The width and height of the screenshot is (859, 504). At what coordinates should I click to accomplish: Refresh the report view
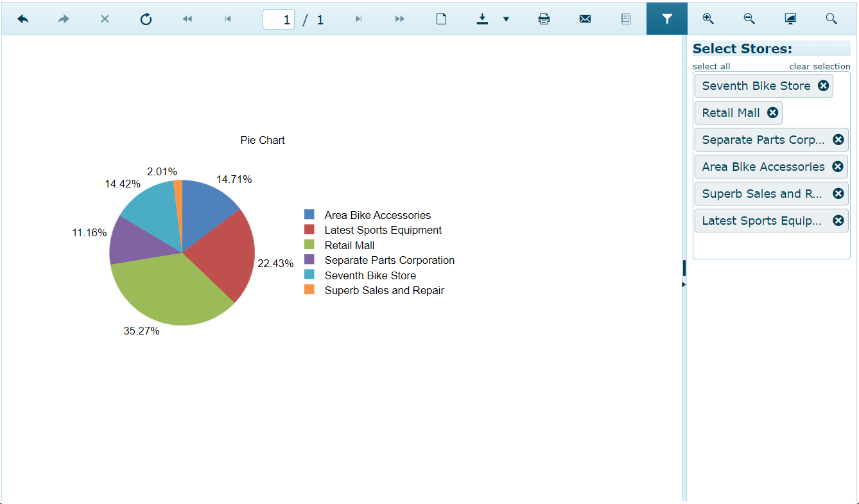tap(146, 19)
